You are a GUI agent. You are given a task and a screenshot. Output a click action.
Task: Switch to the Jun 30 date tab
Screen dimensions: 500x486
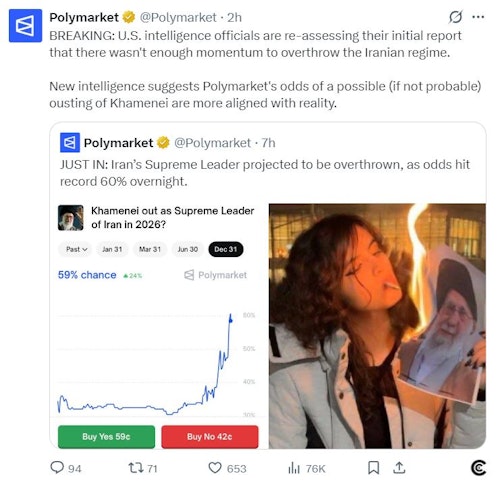(x=188, y=249)
